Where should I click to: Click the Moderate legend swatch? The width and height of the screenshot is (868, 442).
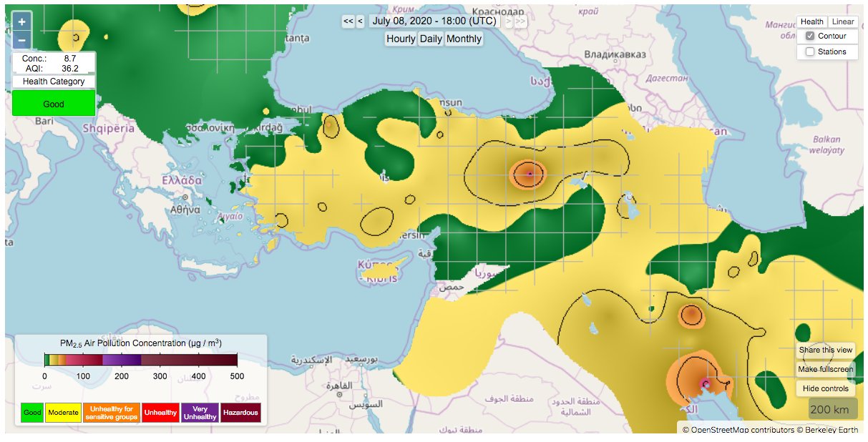point(63,413)
